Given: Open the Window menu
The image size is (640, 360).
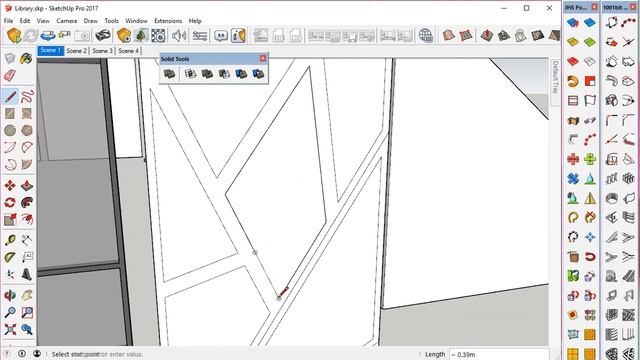Looking at the screenshot, I should coord(136,21).
